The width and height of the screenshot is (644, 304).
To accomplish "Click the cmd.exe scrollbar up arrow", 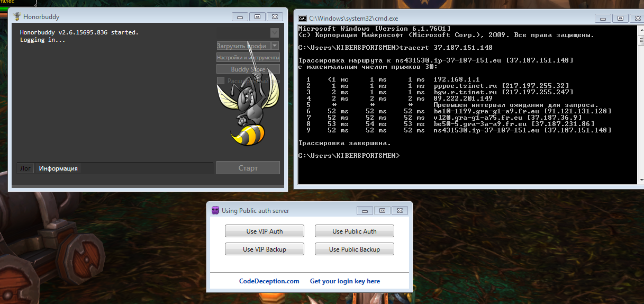I will [640, 30].
